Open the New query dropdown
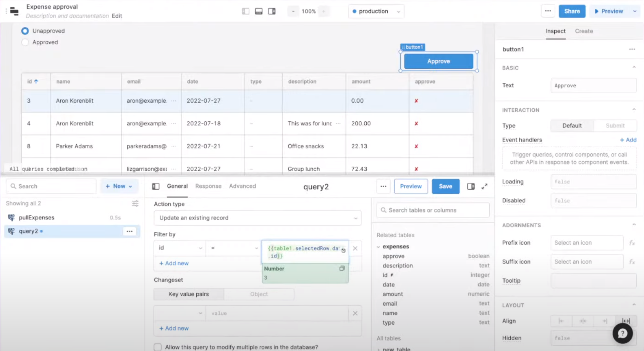Image resolution: width=644 pixels, height=351 pixels. pyautogui.click(x=119, y=186)
